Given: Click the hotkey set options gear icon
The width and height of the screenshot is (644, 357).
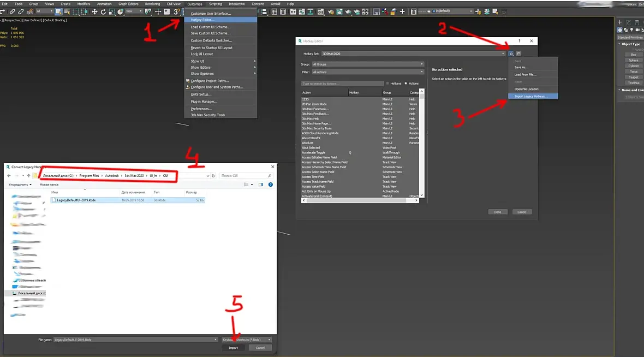Looking at the screenshot, I should 511,54.
